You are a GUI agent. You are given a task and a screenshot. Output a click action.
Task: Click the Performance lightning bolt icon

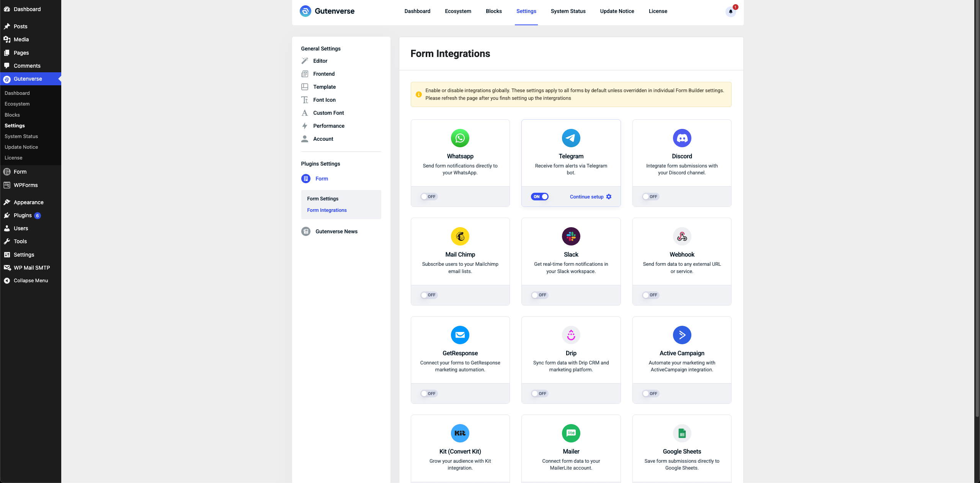[x=305, y=126]
